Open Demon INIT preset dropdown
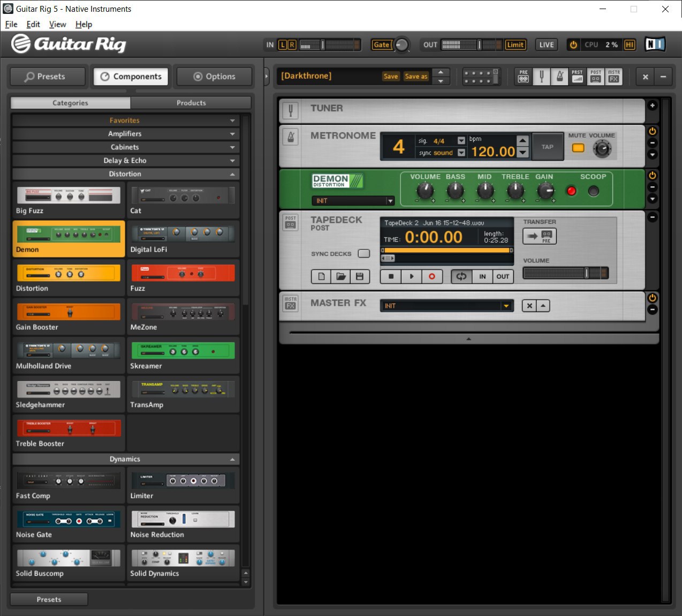Screen dimensions: 682x616 pyautogui.click(x=353, y=201)
